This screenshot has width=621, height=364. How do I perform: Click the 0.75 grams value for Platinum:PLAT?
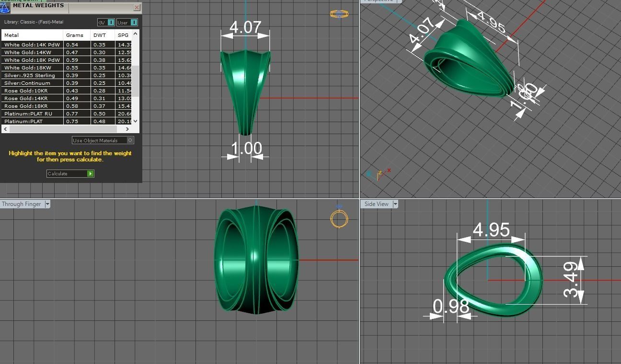point(72,121)
